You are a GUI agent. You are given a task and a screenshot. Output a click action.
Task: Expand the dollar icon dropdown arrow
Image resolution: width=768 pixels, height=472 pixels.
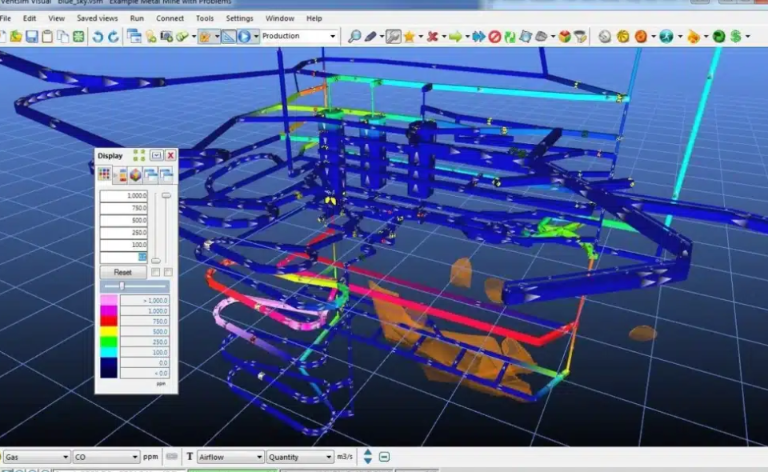coord(747,37)
